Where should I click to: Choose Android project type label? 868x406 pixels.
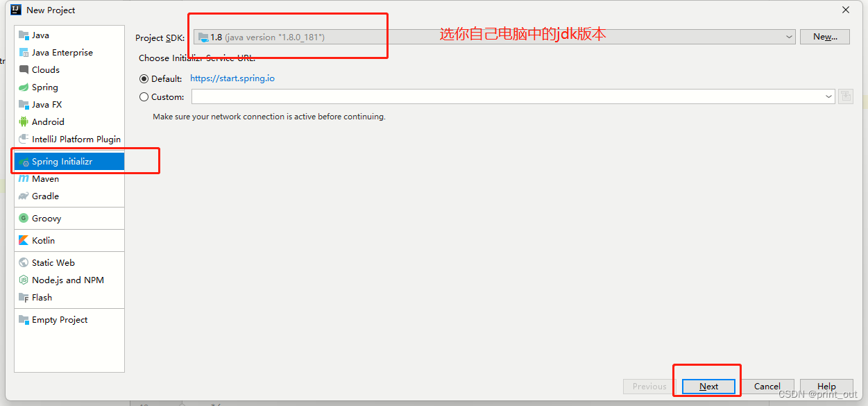pyautogui.click(x=48, y=122)
